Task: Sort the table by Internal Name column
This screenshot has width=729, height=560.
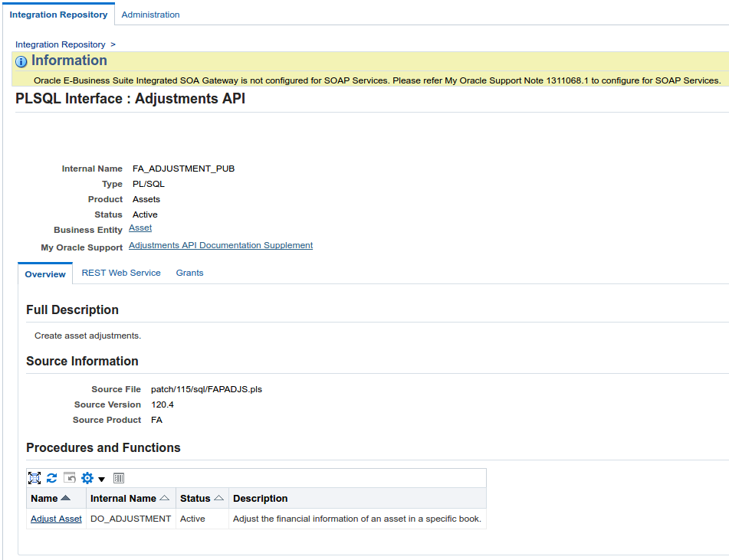Action: click(163, 498)
